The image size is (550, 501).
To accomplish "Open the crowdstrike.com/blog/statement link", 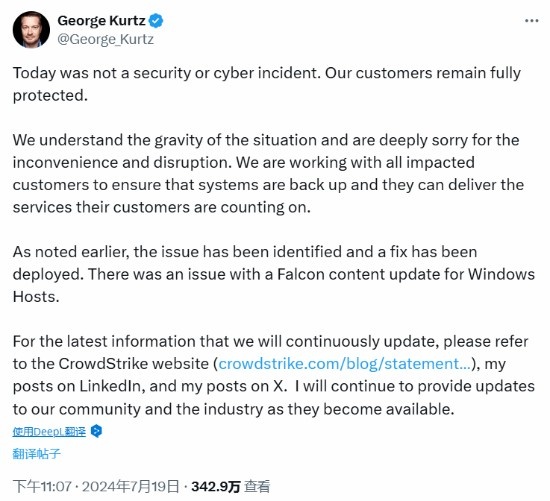I will coord(345,364).
